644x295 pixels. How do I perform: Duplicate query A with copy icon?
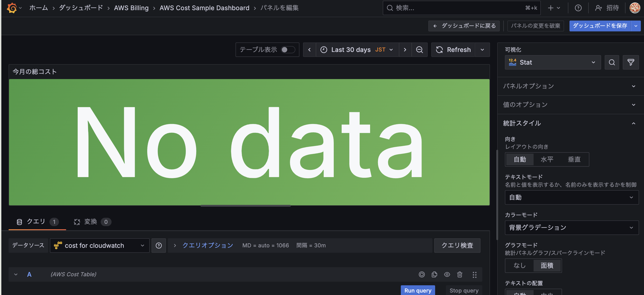click(x=434, y=274)
